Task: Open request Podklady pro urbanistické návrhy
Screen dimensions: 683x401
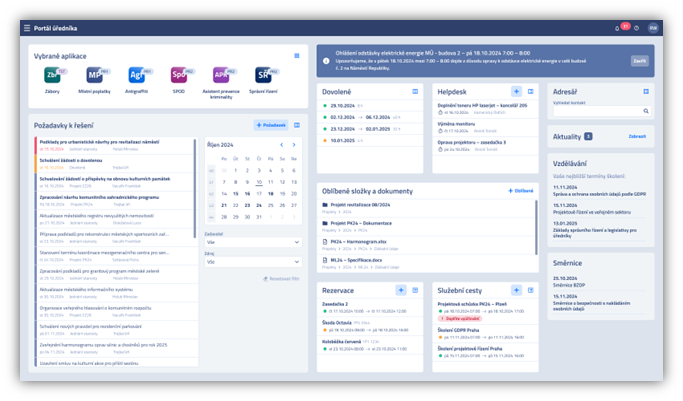Action: tap(115, 145)
